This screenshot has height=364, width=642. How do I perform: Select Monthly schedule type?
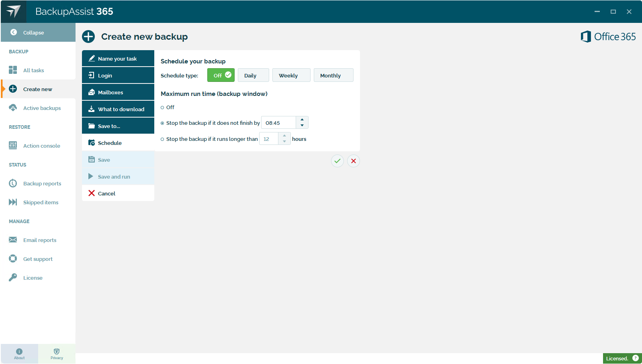point(333,75)
